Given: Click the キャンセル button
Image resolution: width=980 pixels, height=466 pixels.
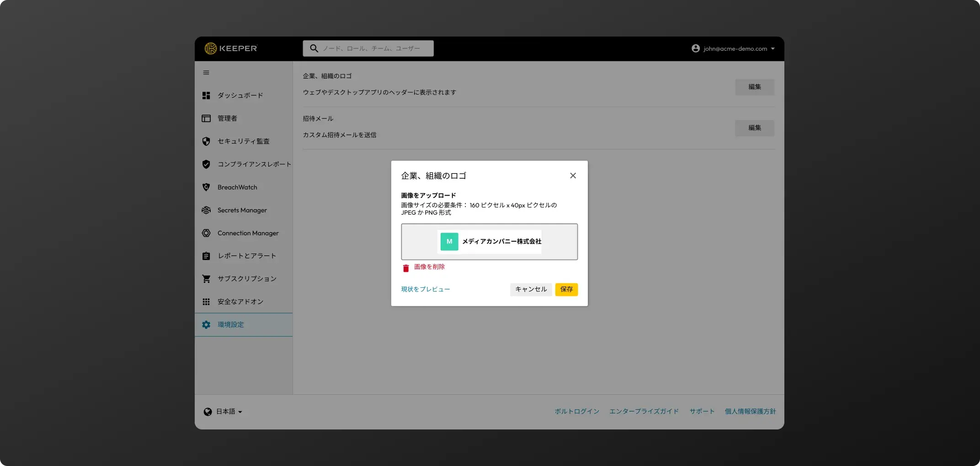Looking at the screenshot, I should (531, 289).
